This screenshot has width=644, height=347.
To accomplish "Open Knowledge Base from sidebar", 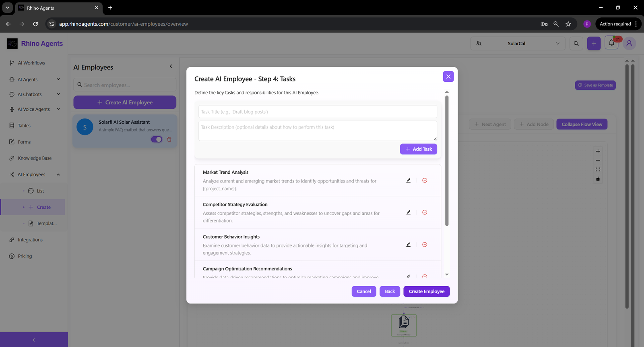I will (35, 158).
